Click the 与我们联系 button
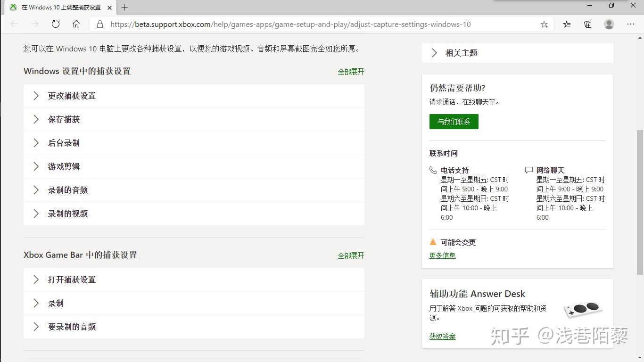 454,122
